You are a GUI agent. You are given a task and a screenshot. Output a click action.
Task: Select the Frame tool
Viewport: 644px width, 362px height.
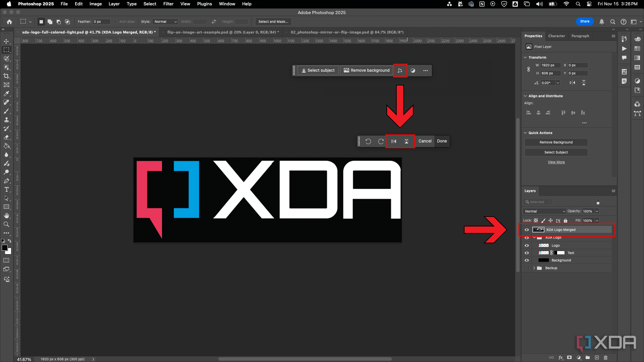[6, 85]
